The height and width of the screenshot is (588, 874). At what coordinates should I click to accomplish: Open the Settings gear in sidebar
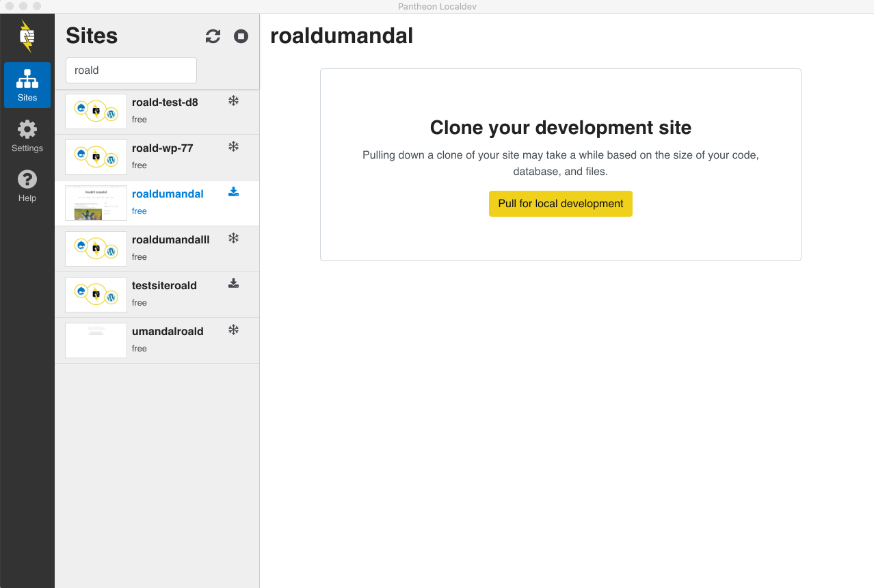point(27,135)
